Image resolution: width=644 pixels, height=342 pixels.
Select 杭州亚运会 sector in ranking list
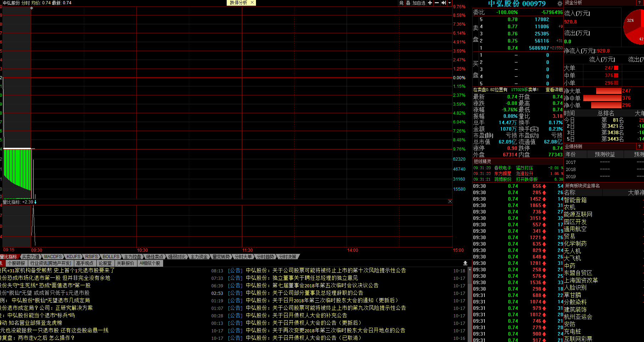[578, 317]
